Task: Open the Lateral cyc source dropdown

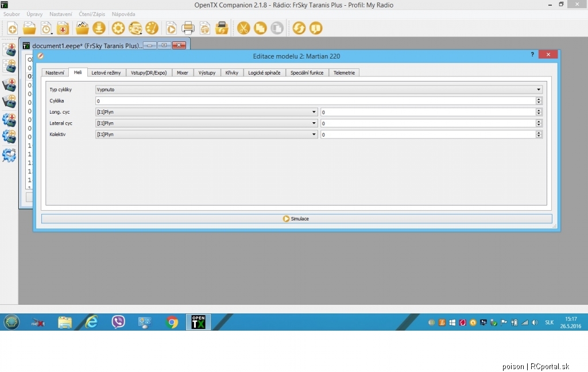Action: click(206, 123)
